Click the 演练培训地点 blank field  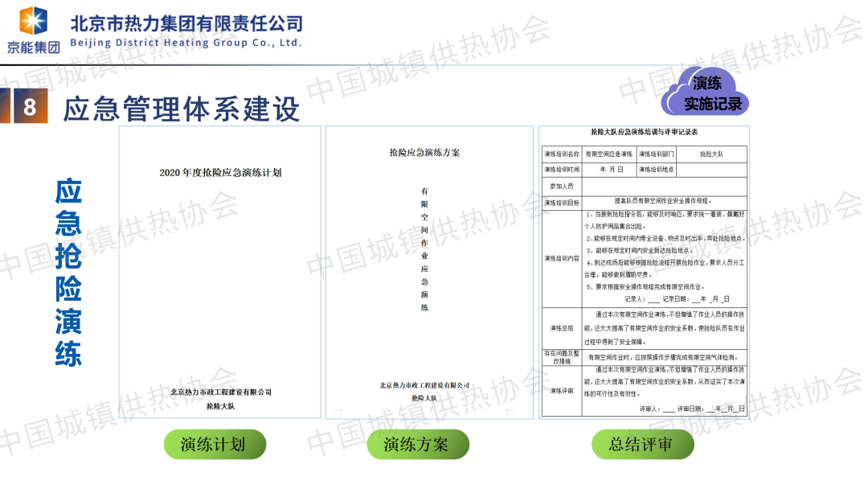[x=710, y=170]
